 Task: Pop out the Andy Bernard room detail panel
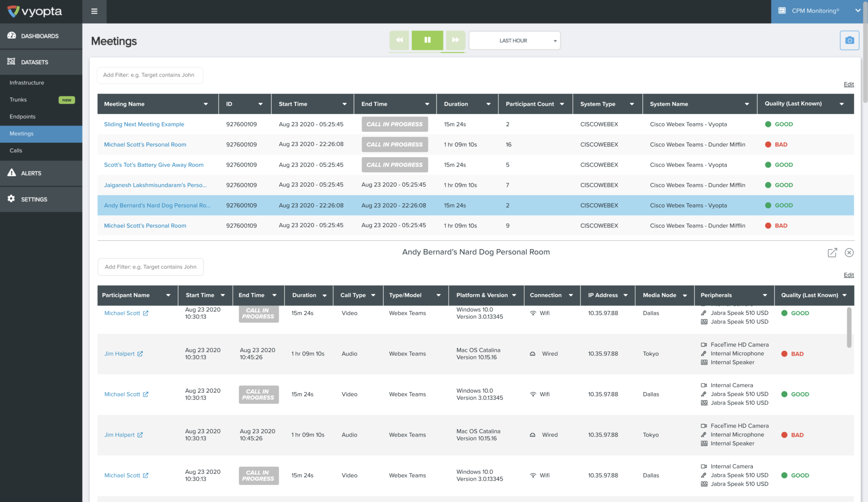pos(832,253)
